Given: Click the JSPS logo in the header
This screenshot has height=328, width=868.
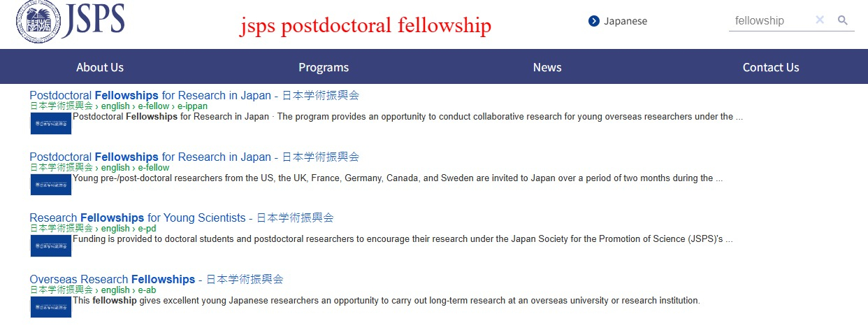Looking at the screenshot, I should pyautogui.click(x=71, y=22).
